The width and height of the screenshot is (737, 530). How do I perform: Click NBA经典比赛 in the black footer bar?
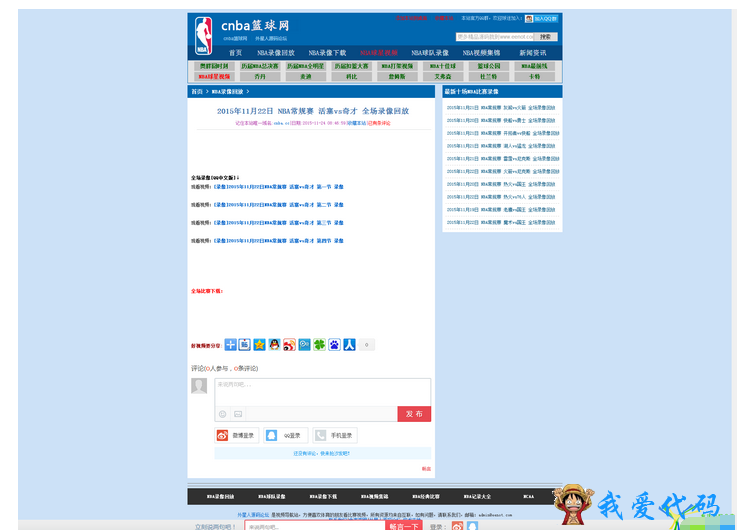click(426, 496)
